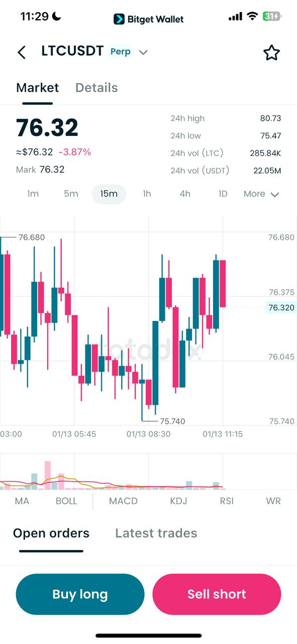Tap the crescent moon icon near the clock
Viewport: 297px width, 644px height.
pos(57,16)
